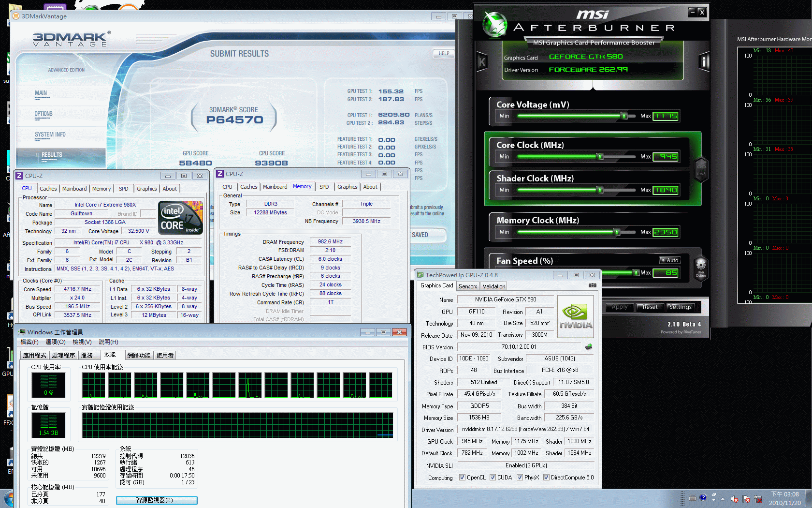Screen dimensions: 812x508
Task: Open Kombustor with the K side button
Action: point(482,62)
